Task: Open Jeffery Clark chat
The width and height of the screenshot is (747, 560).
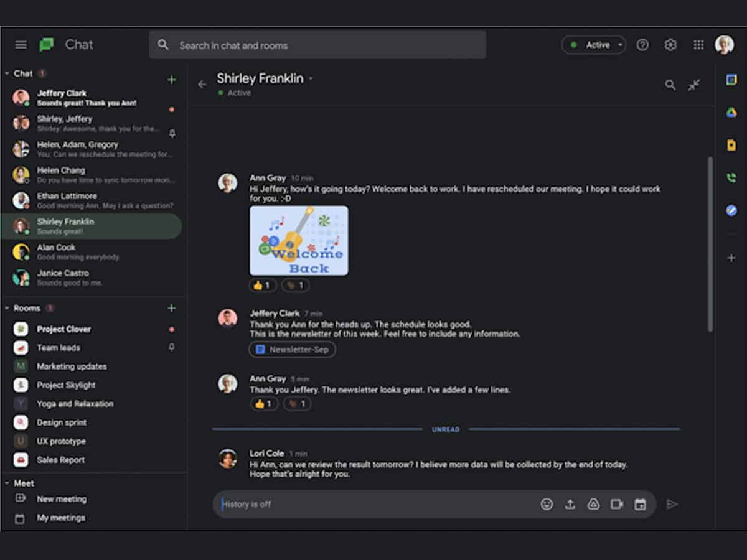Action: click(x=92, y=98)
